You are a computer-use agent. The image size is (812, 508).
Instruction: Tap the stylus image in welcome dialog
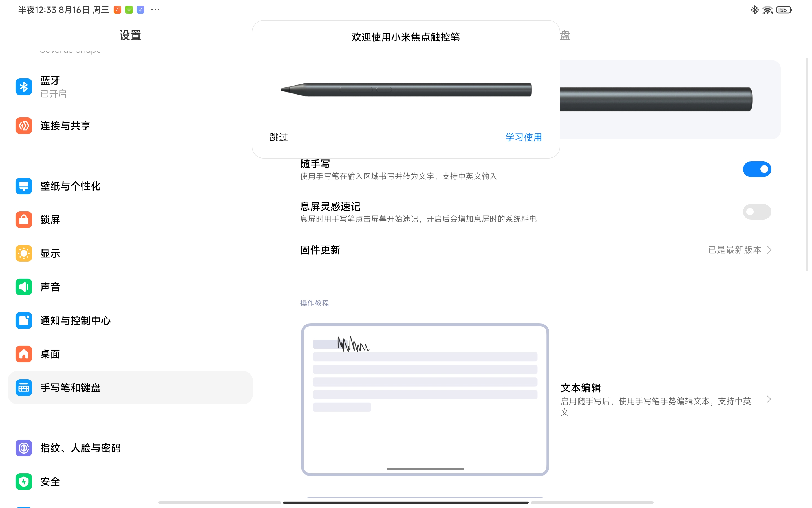[x=406, y=89]
